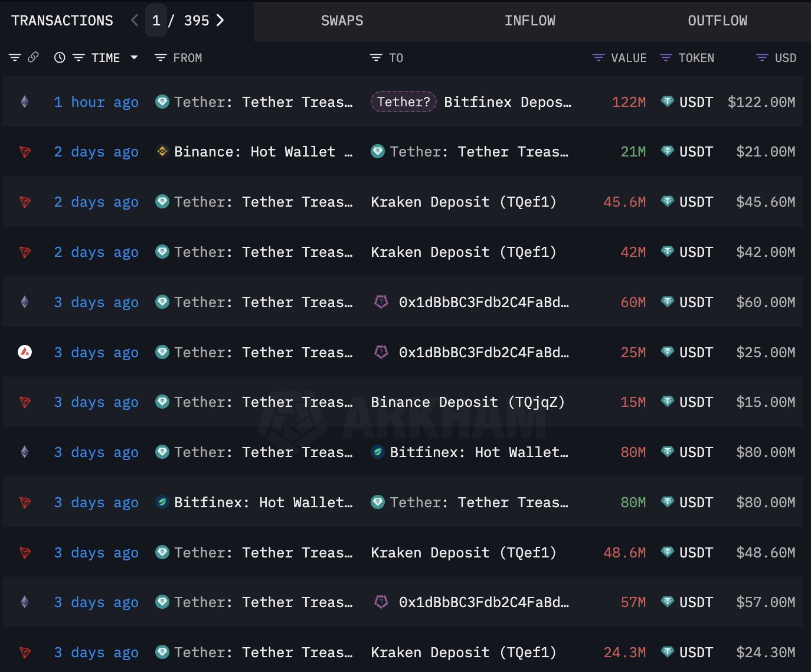811x672 pixels.
Task: Click the clock icon beside TIME
Action: [60, 58]
